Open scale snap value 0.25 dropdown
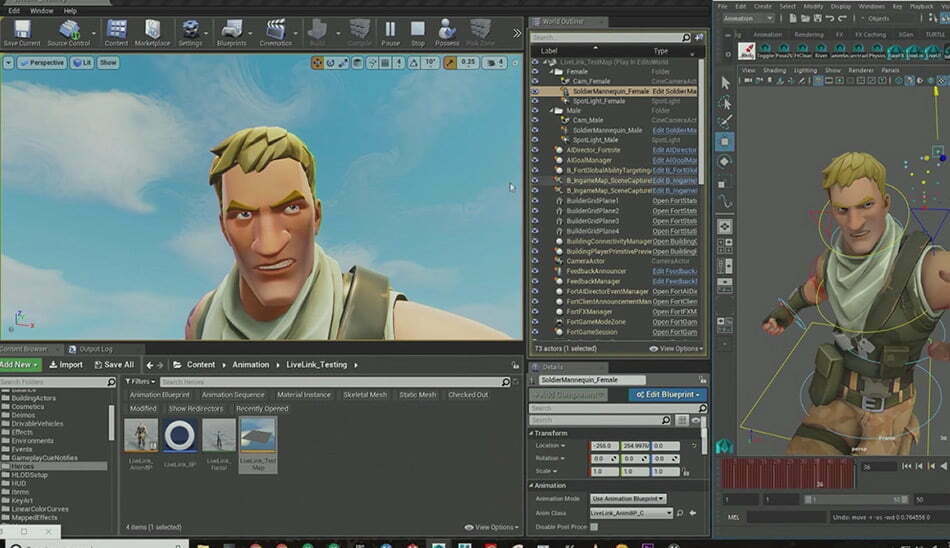The width and height of the screenshot is (950, 548). pyautogui.click(x=468, y=62)
